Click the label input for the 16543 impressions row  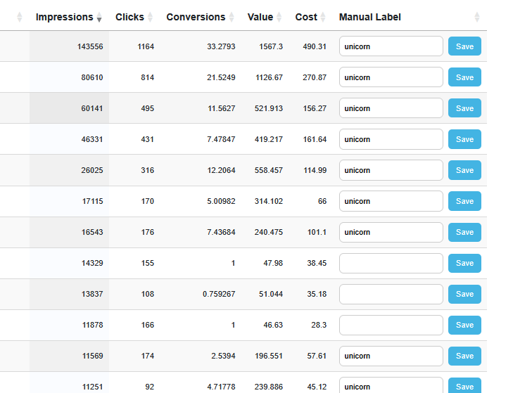click(391, 232)
